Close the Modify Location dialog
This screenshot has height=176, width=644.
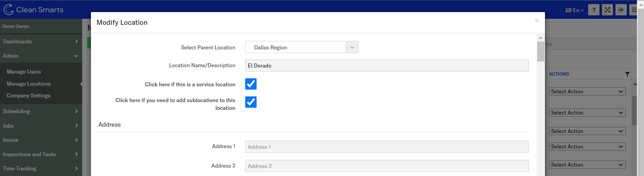click(x=537, y=21)
